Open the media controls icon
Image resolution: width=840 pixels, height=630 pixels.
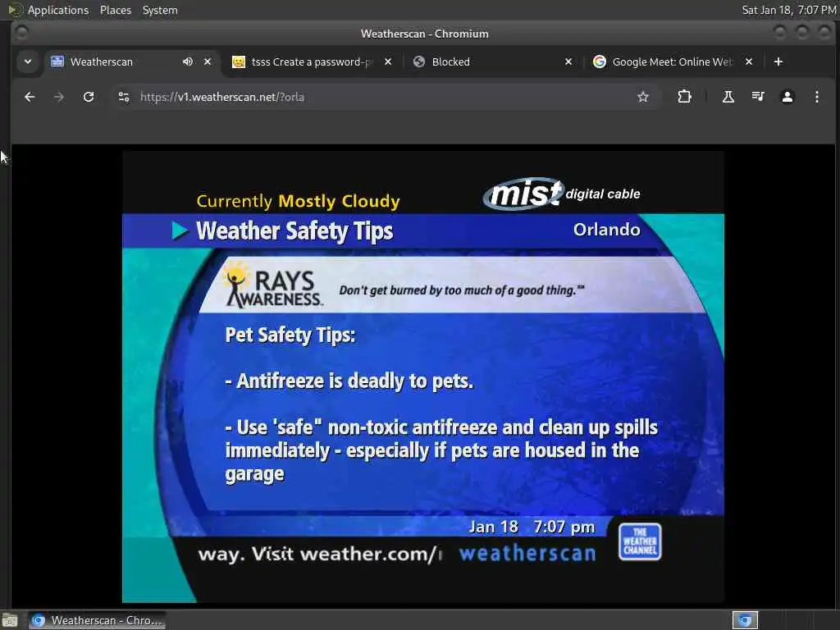pyautogui.click(x=757, y=97)
